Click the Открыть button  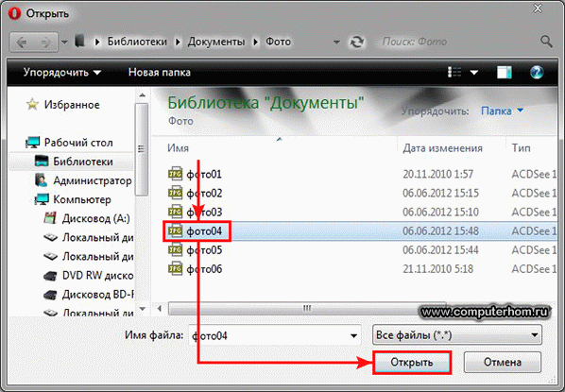click(x=412, y=362)
